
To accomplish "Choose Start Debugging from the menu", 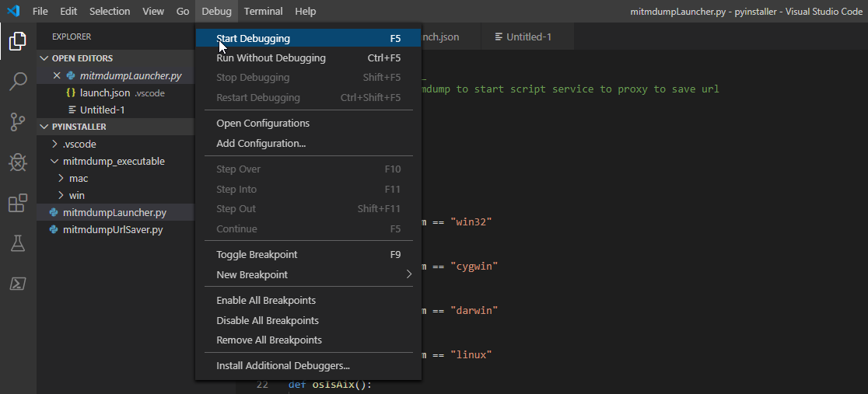I will tap(254, 38).
